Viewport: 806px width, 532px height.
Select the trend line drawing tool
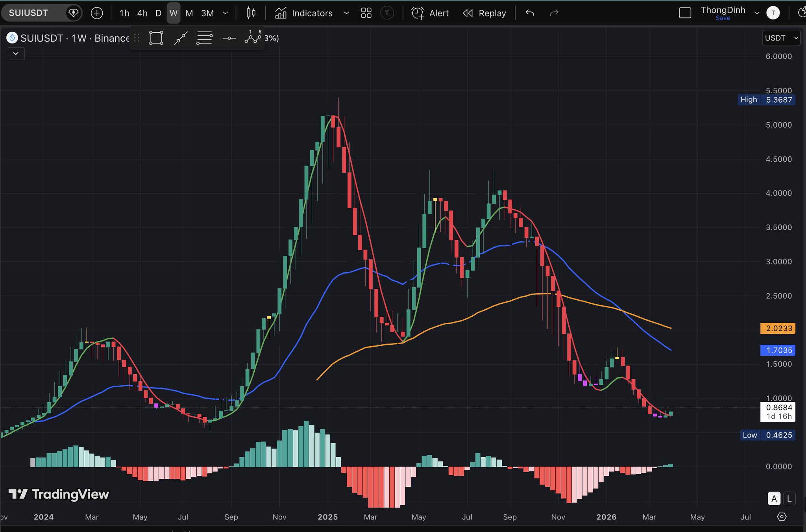(180, 38)
